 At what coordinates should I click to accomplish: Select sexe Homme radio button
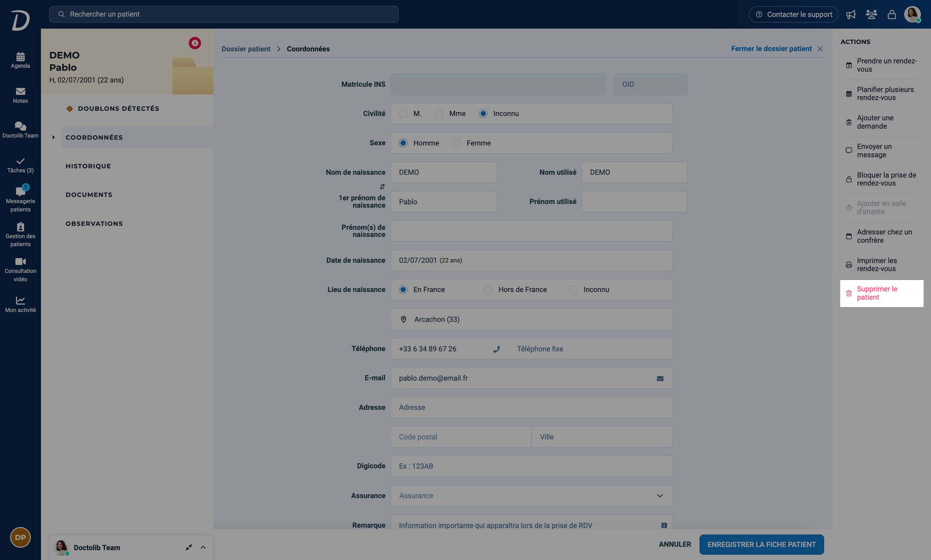pos(403,143)
